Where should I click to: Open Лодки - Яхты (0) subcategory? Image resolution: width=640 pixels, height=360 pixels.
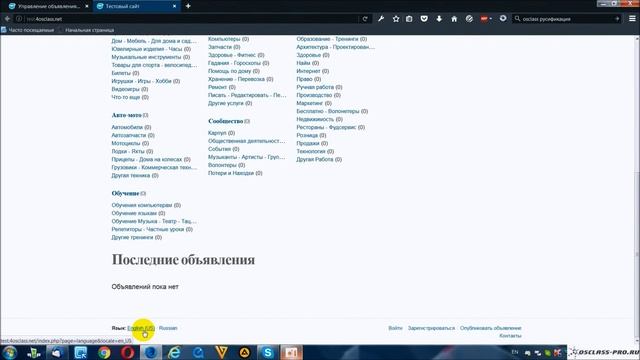pyautogui.click(x=132, y=151)
